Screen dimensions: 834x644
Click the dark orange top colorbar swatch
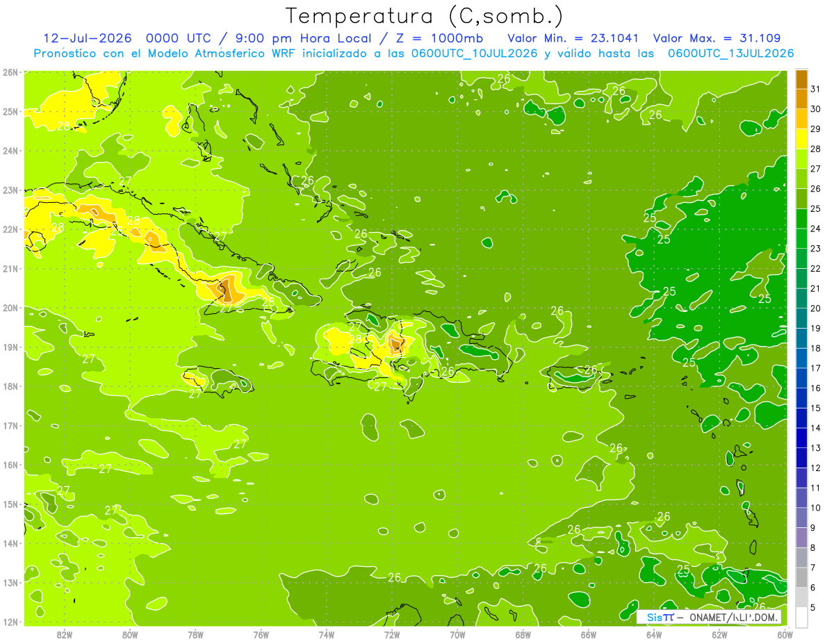801,79
